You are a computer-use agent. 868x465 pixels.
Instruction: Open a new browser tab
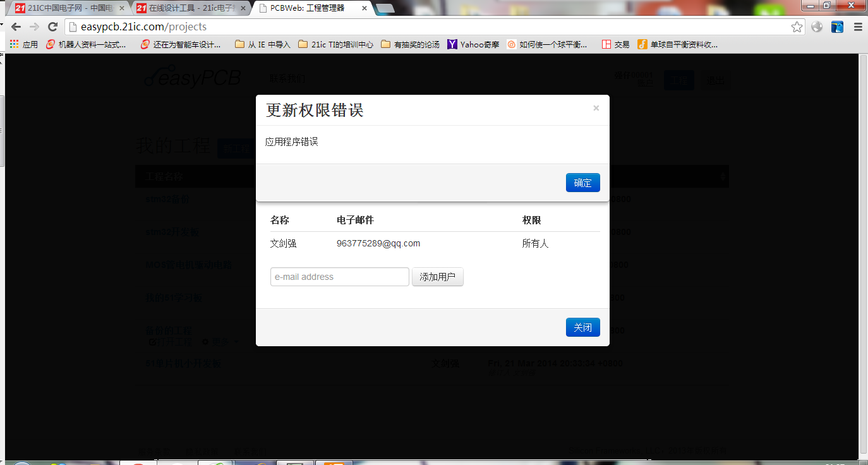[385, 8]
